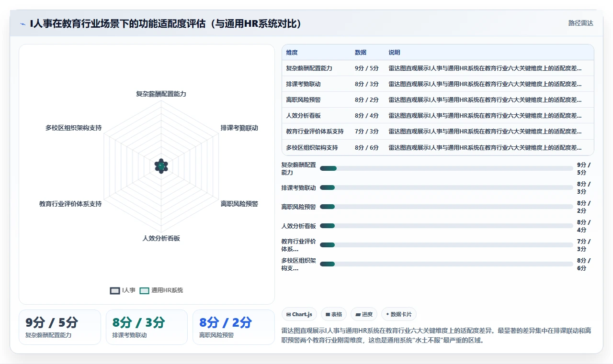Click the 维度 column header
This screenshot has height=364, width=613.
tap(292, 53)
